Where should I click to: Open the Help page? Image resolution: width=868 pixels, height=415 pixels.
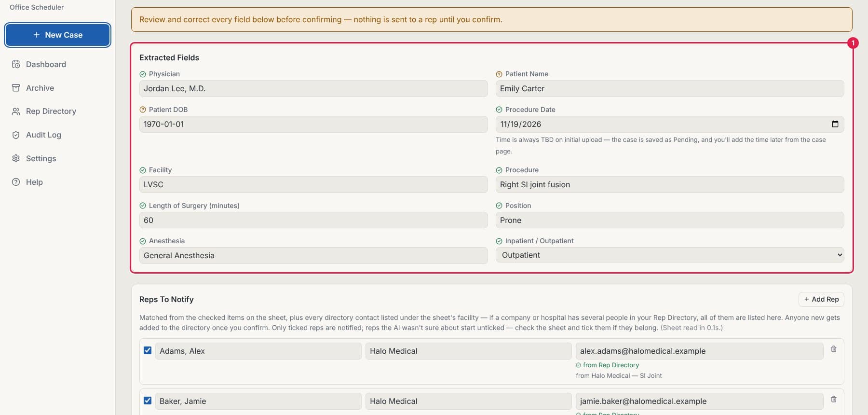(57, 182)
